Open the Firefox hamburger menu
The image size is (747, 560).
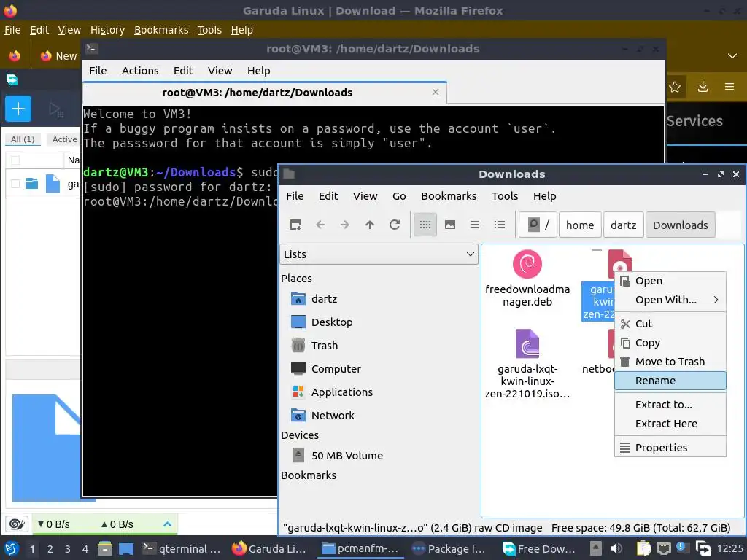tap(729, 87)
